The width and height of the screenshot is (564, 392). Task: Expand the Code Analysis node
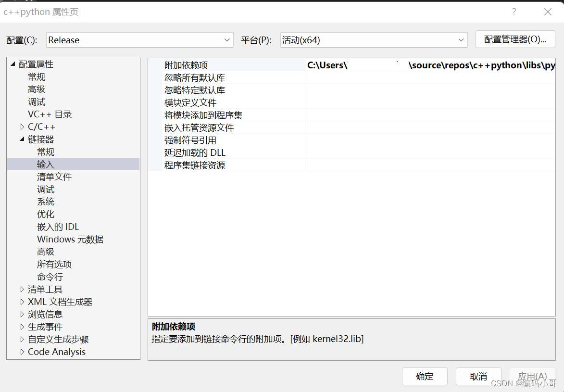(x=22, y=352)
